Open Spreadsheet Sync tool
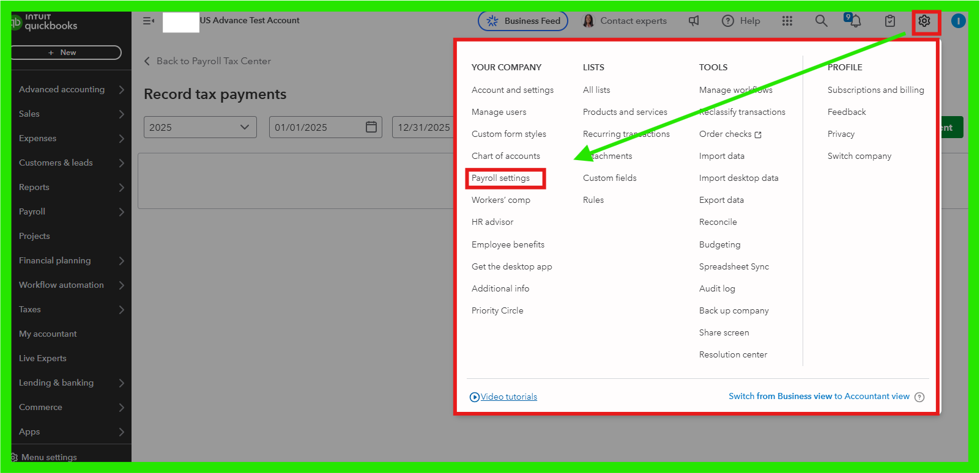Screen dimensions: 980x473 (x=734, y=266)
